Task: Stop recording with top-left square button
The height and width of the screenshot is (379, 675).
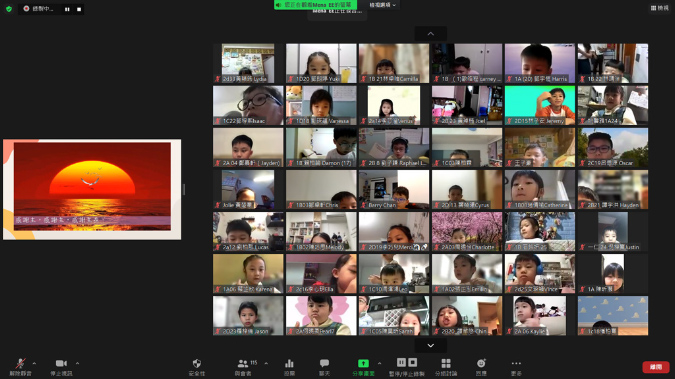Action: pyautogui.click(x=79, y=9)
